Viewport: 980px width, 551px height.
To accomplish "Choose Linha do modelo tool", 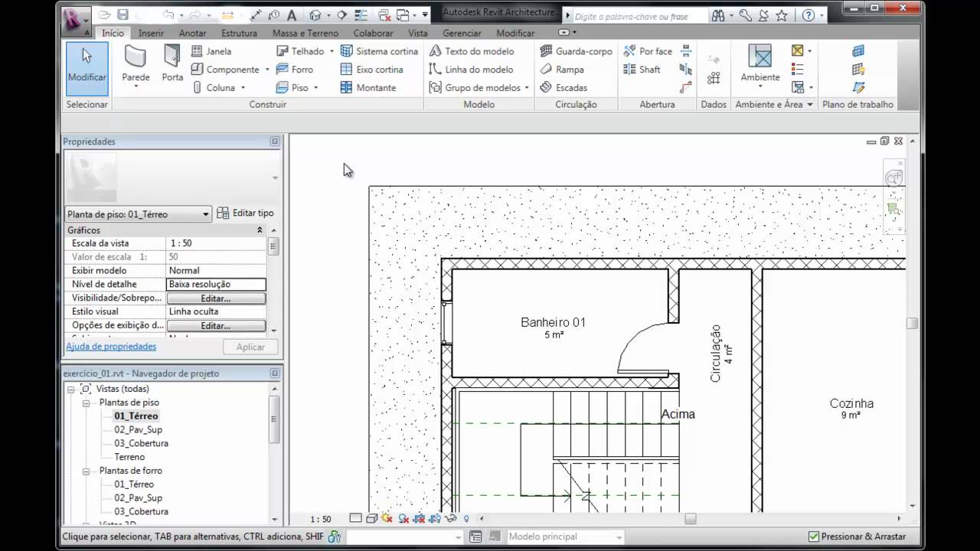I will [x=471, y=70].
